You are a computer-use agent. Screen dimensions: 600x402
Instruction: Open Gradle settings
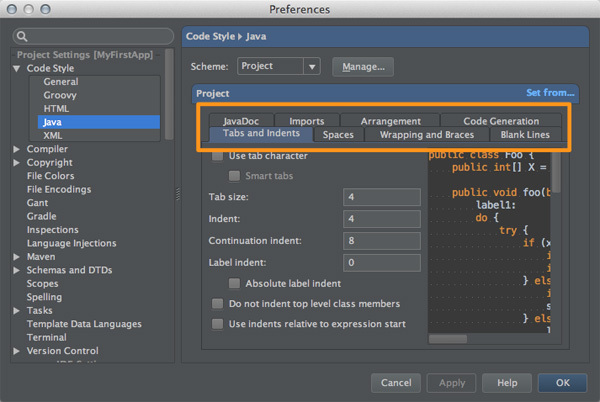click(41, 216)
